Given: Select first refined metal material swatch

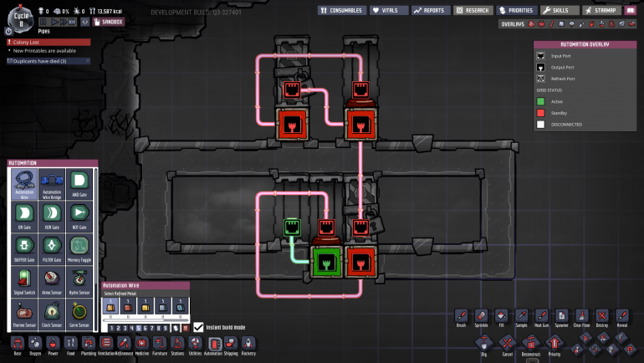Looking at the screenshot, I should pyautogui.click(x=110, y=305).
